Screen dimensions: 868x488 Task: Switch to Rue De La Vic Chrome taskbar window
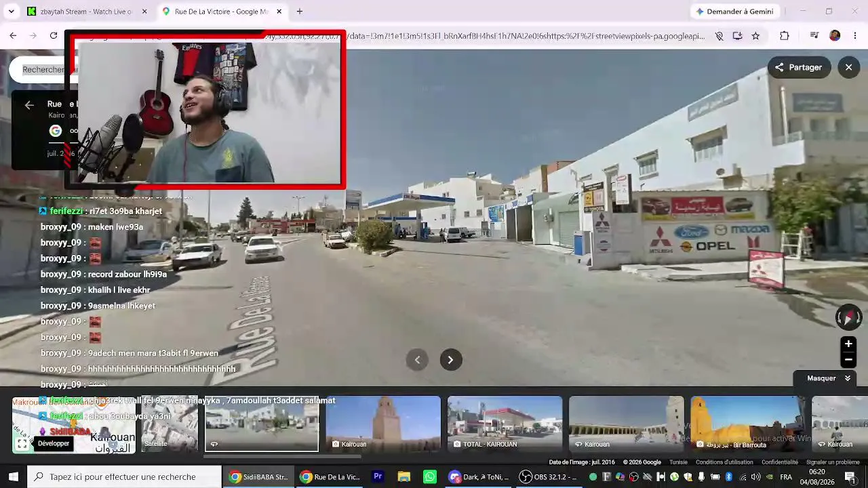point(330,477)
